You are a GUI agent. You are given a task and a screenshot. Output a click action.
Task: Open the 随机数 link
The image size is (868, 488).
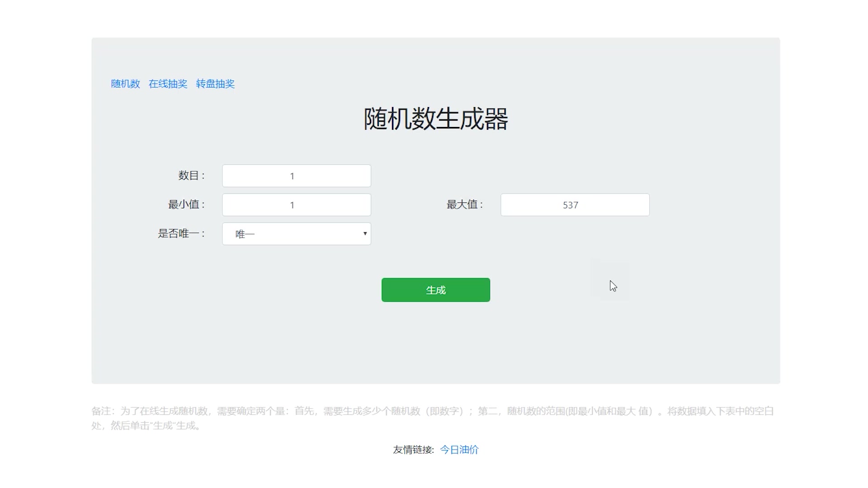pos(125,84)
